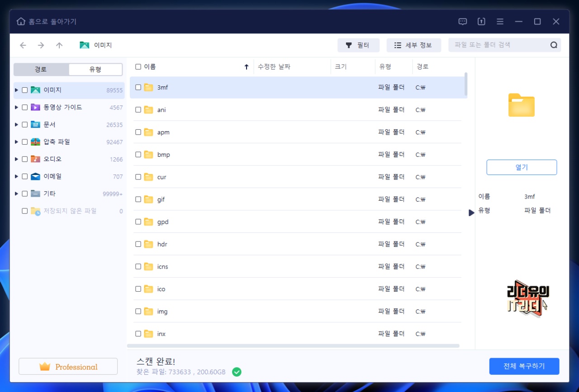Screen dimensions: 579x392
Task: Select the icns folder row name
Action: click(x=163, y=267)
